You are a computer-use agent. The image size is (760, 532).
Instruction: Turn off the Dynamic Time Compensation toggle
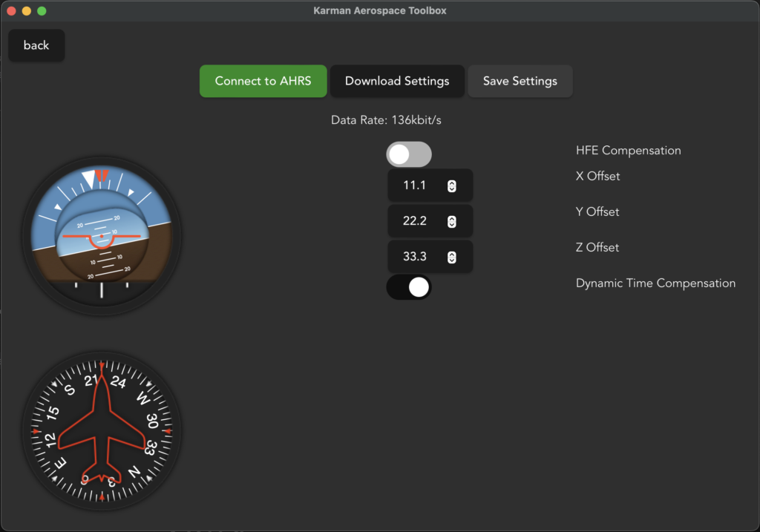click(x=408, y=287)
